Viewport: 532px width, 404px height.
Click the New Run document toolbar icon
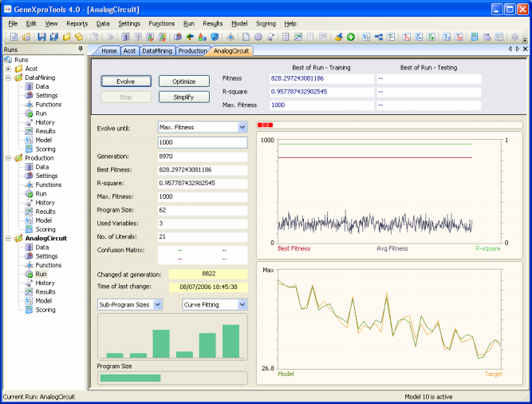pos(14,37)
